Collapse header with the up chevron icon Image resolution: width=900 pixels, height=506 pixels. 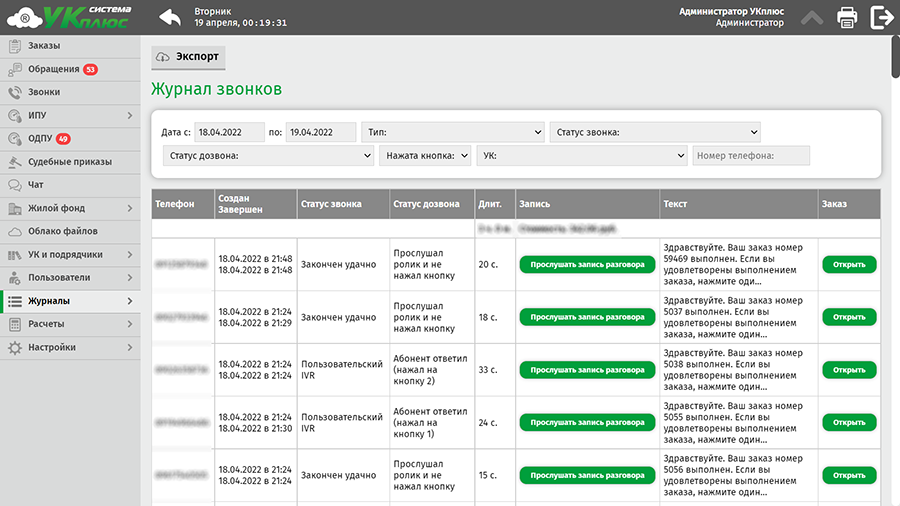[x=812, y=18]
